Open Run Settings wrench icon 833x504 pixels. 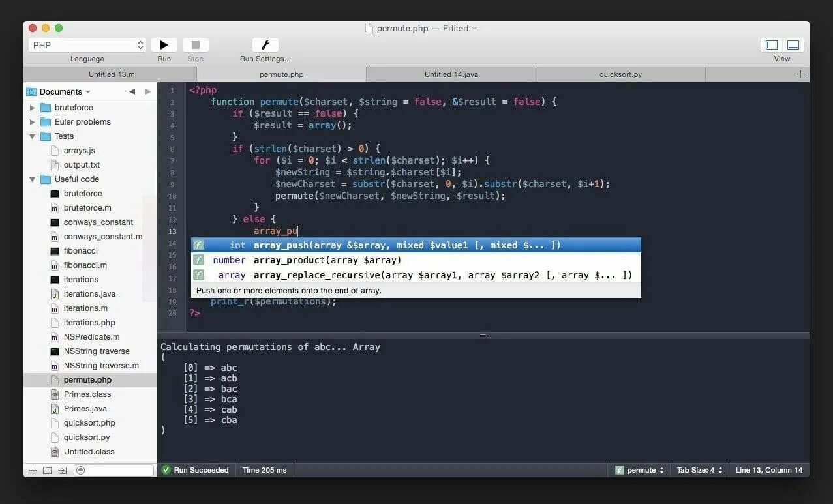(x=265, y=45)
